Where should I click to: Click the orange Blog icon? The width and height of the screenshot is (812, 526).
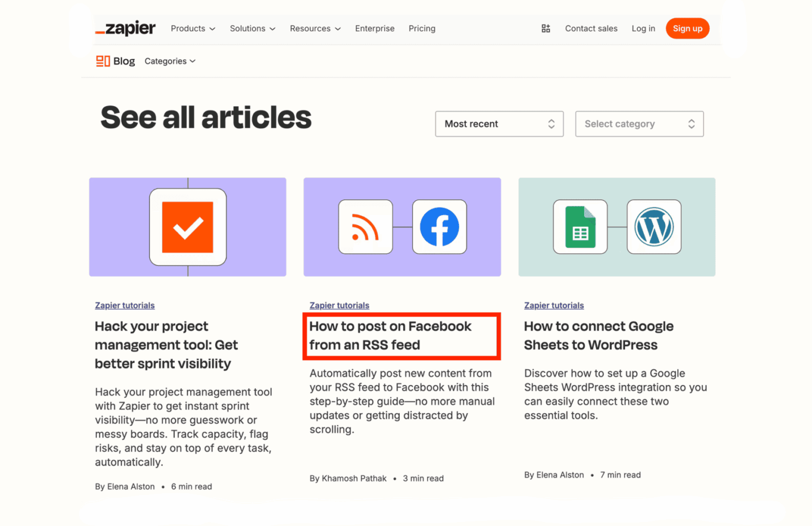coord(103,61)
